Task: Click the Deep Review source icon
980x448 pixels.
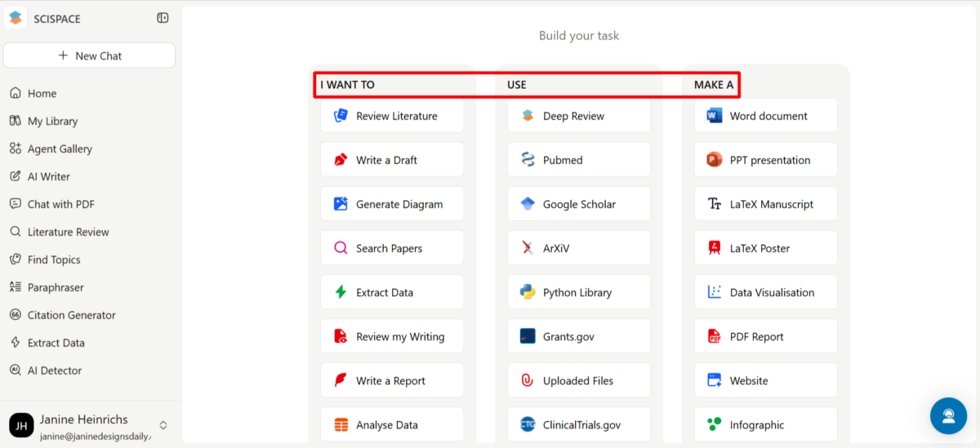Action: pos(528,116)
